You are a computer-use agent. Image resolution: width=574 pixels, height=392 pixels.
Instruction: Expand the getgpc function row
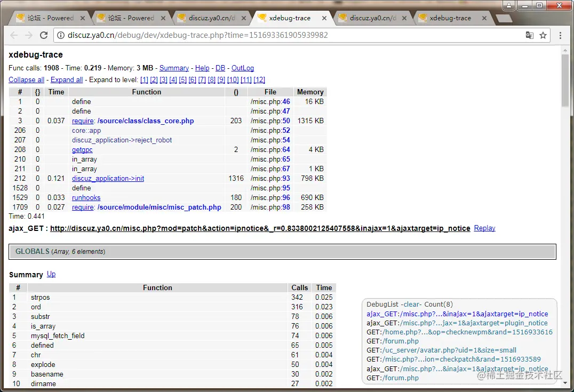pyautogui.click(x=82, y=150)
